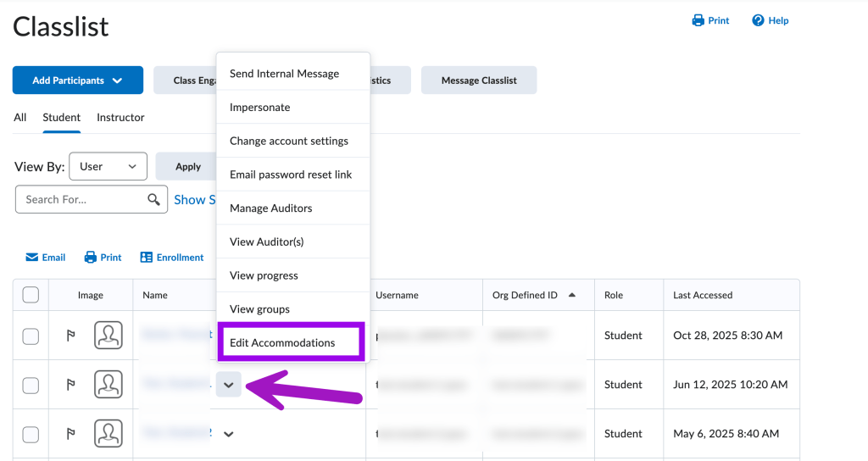Expand the Add Participants dropdown
The width and height of the screenshot is (868, 461).
coord(77,81)
